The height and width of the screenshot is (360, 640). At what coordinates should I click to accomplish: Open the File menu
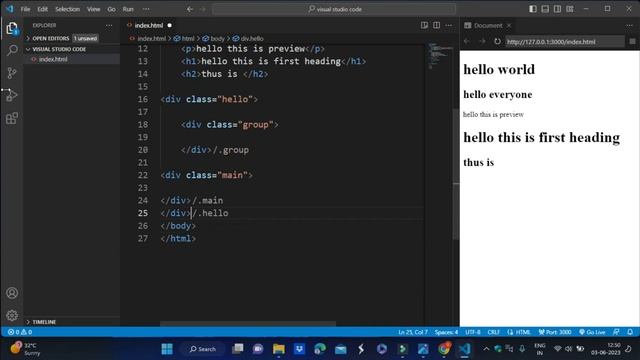coord(25,9)
